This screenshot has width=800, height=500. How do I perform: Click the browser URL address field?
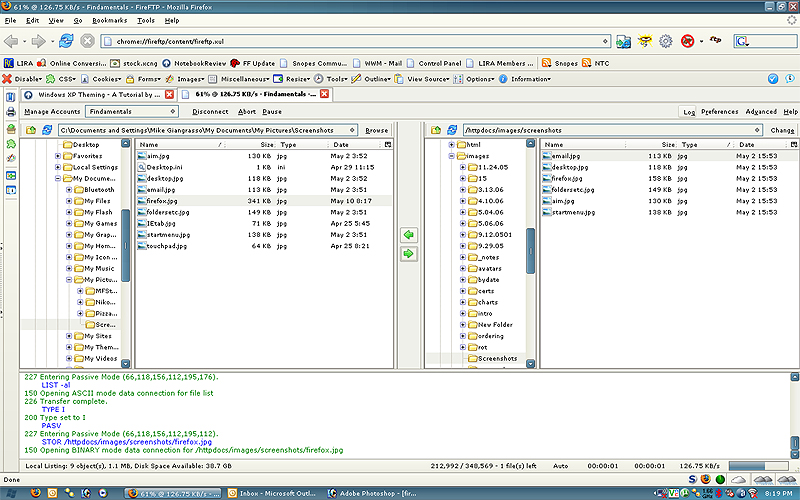click(x=355, y=41)
